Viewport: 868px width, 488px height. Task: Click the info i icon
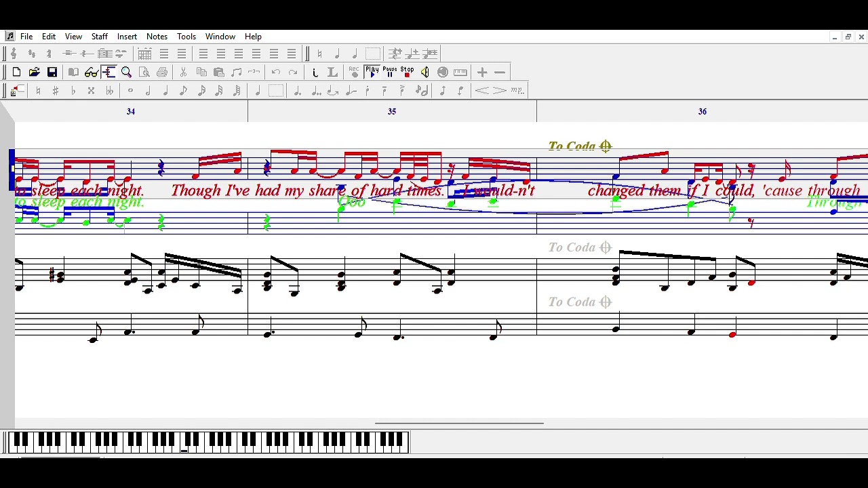pyautogui.click(x=315, y=72)
